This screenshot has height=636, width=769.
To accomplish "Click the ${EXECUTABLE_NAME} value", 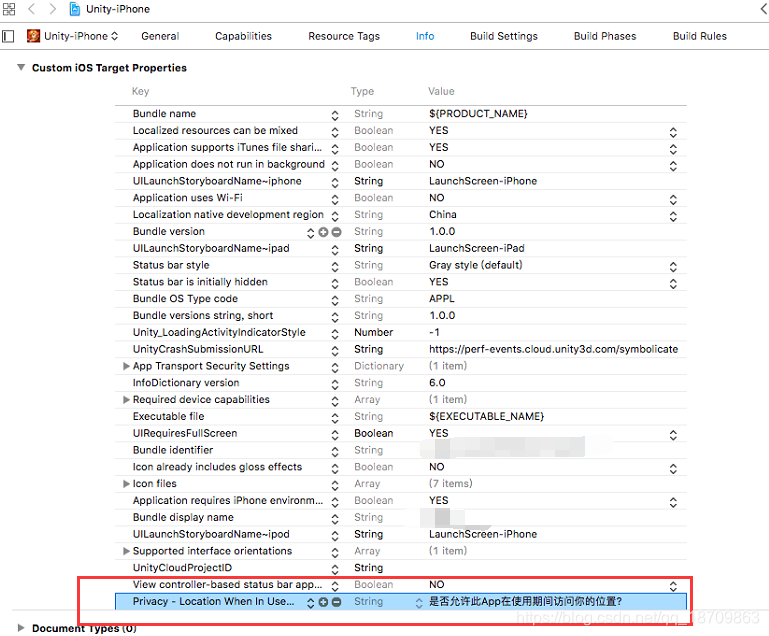I will (486, 416).
